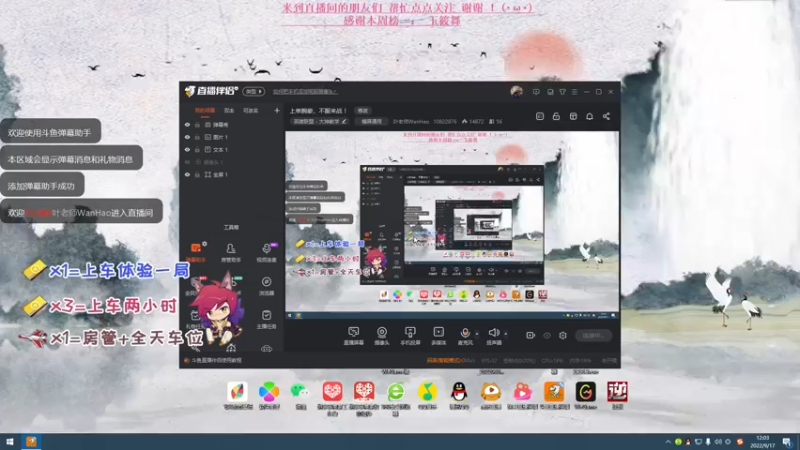Edit the 英雄联盟 category pencil field
The image size is (800, 450).
[320, 121]
